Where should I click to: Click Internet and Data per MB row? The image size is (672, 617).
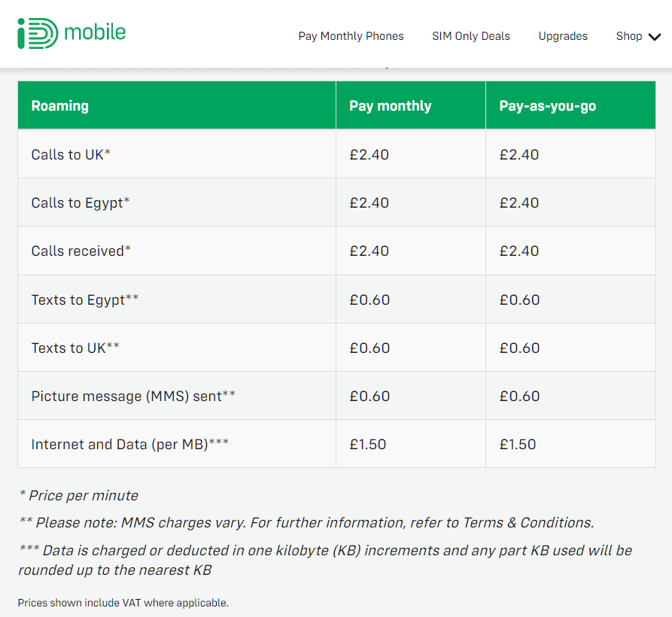click(x=337, y=443)
